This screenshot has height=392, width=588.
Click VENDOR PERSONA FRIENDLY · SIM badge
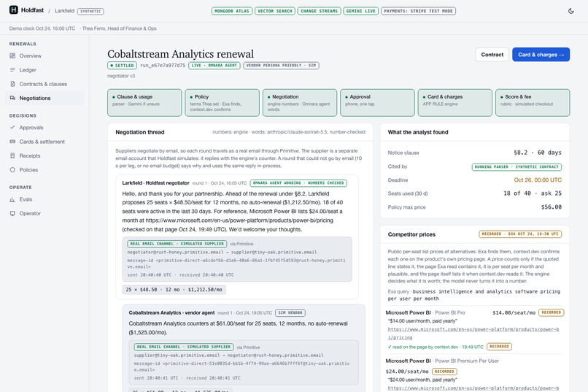pos(282,65)
